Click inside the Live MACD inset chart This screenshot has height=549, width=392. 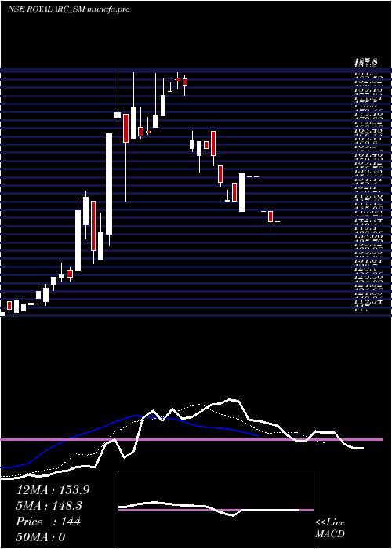pyautogui.click(x=216, y=510)
